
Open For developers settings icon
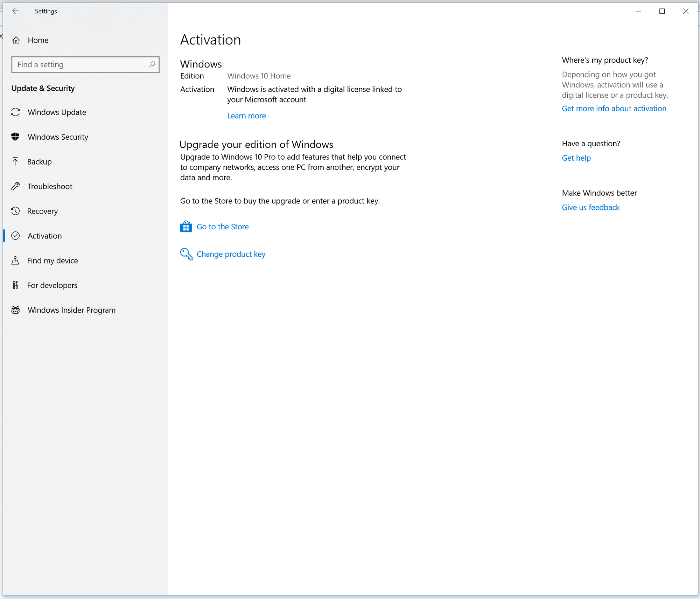(x=17, y=285)
